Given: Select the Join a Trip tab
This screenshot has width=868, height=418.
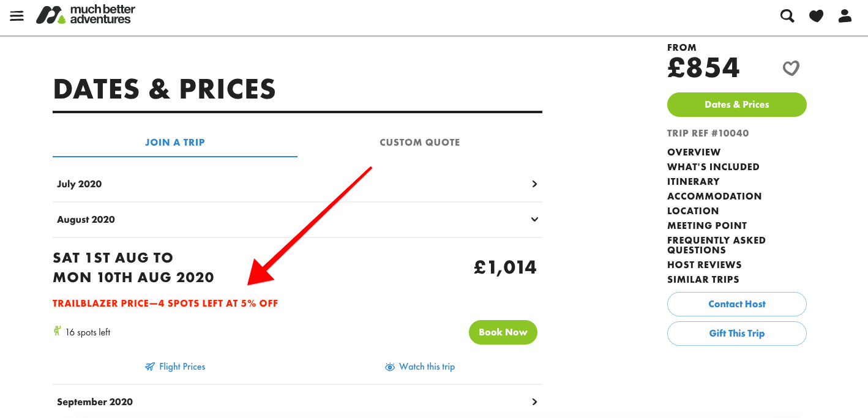Looking at the screenshot, I should [x=175, y=142].
